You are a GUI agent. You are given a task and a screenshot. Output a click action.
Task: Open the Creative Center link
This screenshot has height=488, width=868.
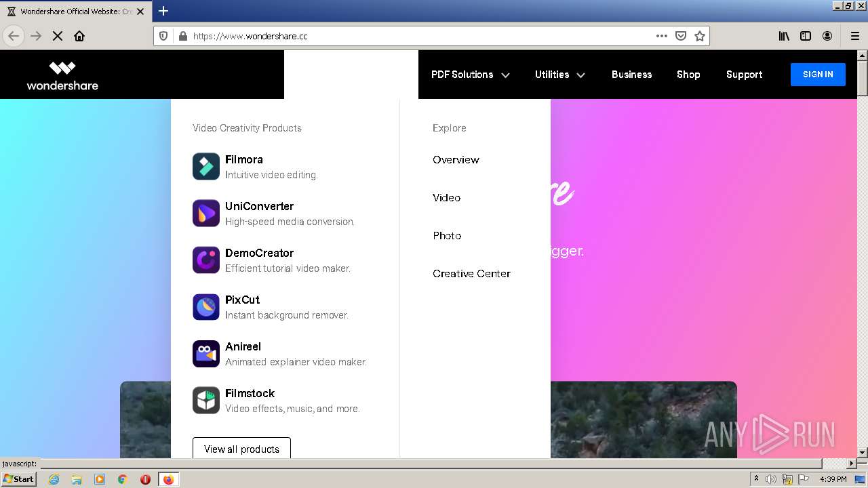pyautogui.click(x=471, y=274)
